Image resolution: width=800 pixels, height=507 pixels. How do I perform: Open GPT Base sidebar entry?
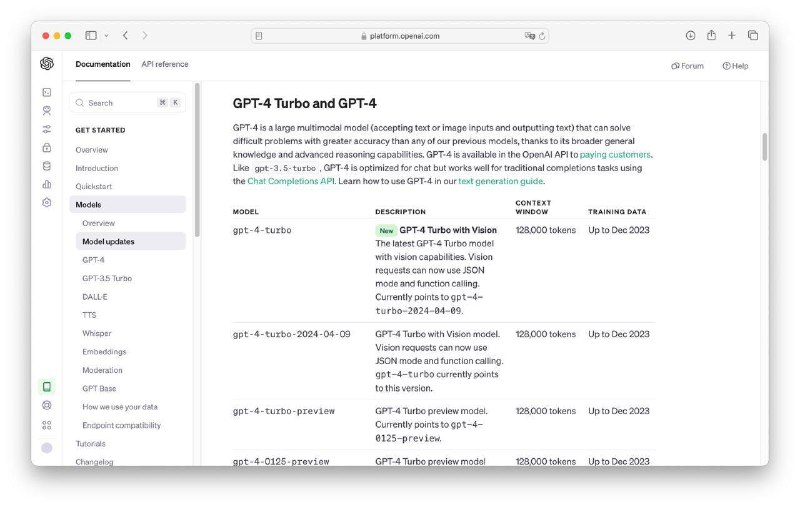[99, 389]
